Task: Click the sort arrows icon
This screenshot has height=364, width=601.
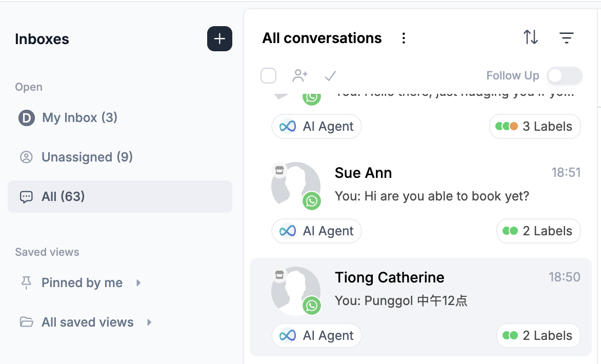Action: tap(531, 37)
